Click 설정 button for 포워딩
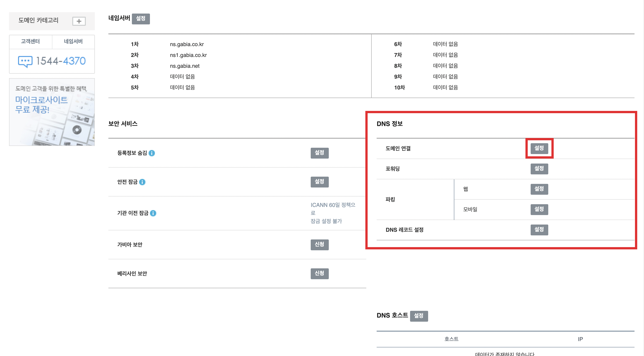 point(539,169)
